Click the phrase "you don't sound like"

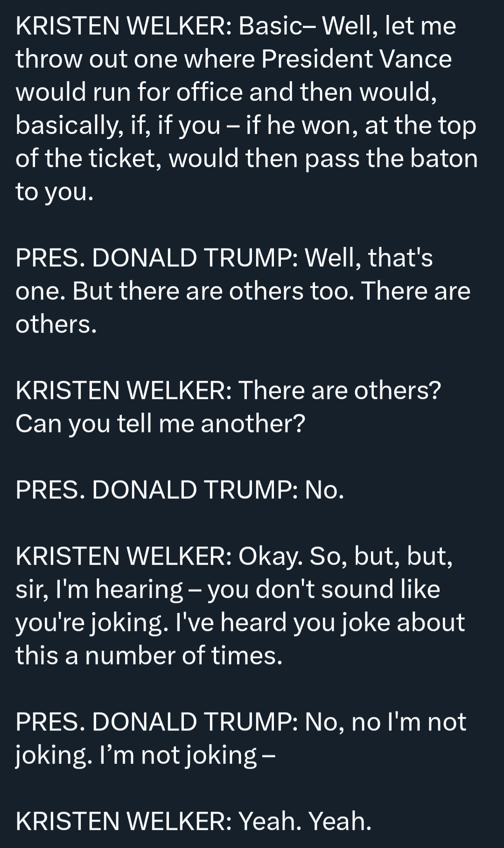[x=324, y=589]
